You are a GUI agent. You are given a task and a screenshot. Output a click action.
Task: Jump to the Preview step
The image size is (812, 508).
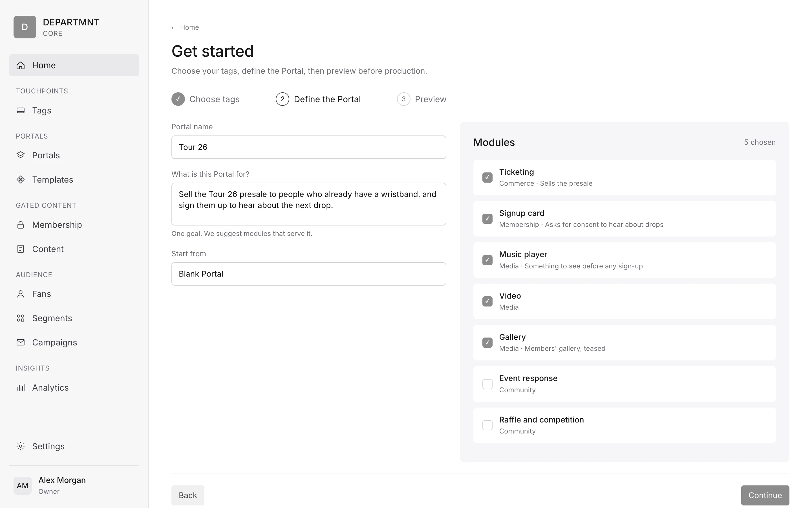[422, 99]
